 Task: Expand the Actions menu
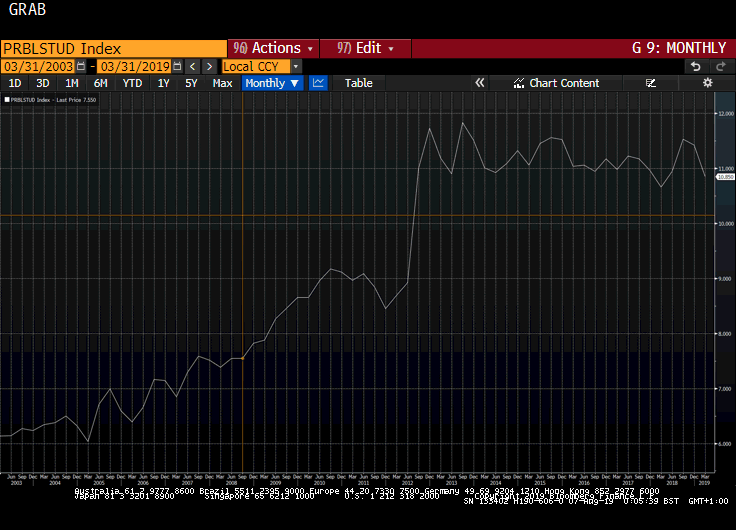tap(273, 48)
